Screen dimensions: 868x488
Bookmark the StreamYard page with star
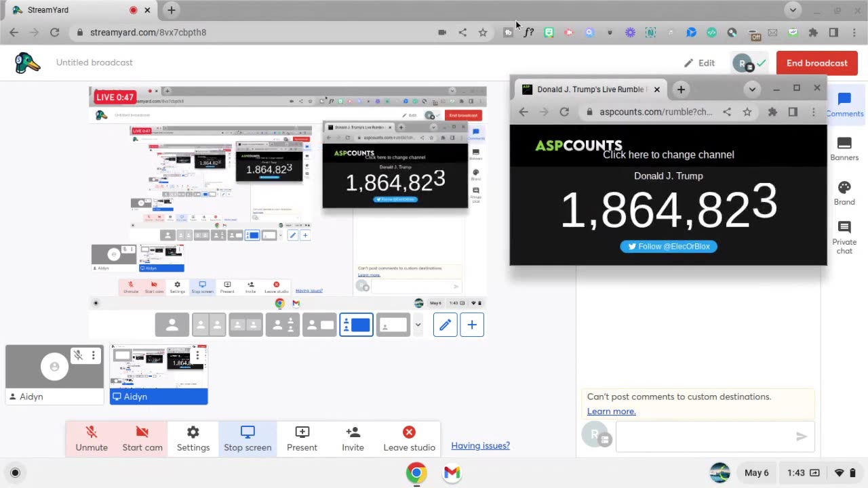(x=483, y=32)
